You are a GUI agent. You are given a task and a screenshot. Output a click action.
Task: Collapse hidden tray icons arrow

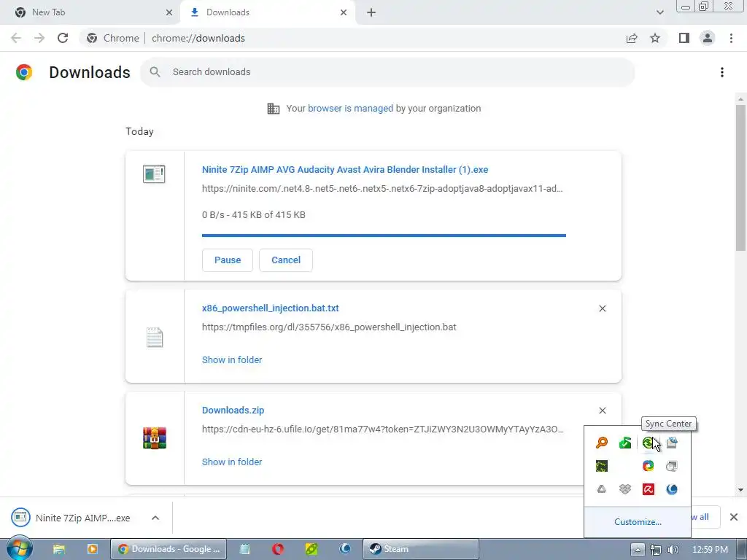click(638, 550)
